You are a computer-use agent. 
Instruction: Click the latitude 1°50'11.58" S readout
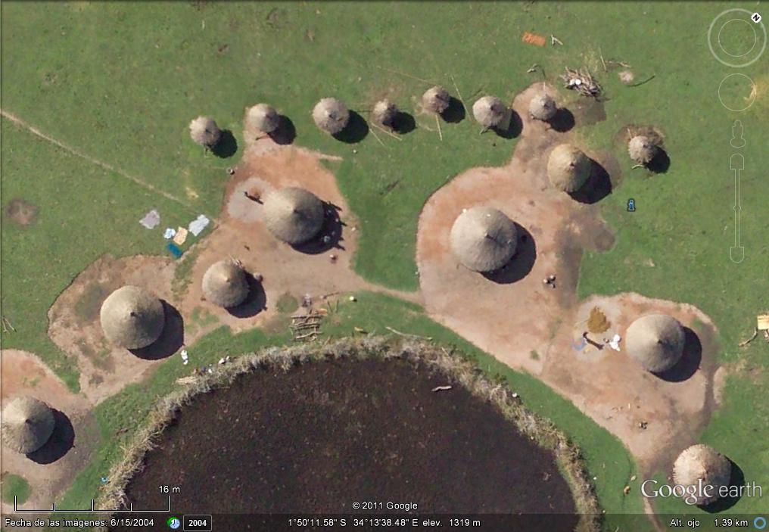click(x=317, y=523)
